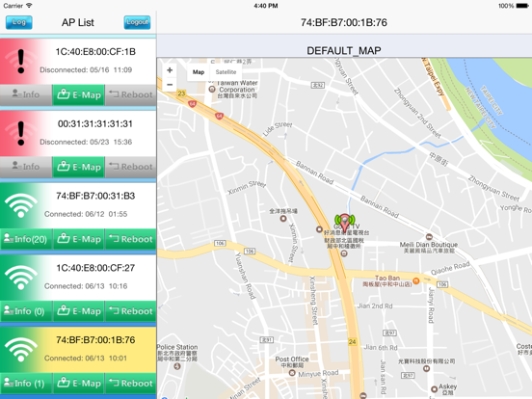Click the AP location marker pin
The image size is (532, 399).
click(345, 223)
